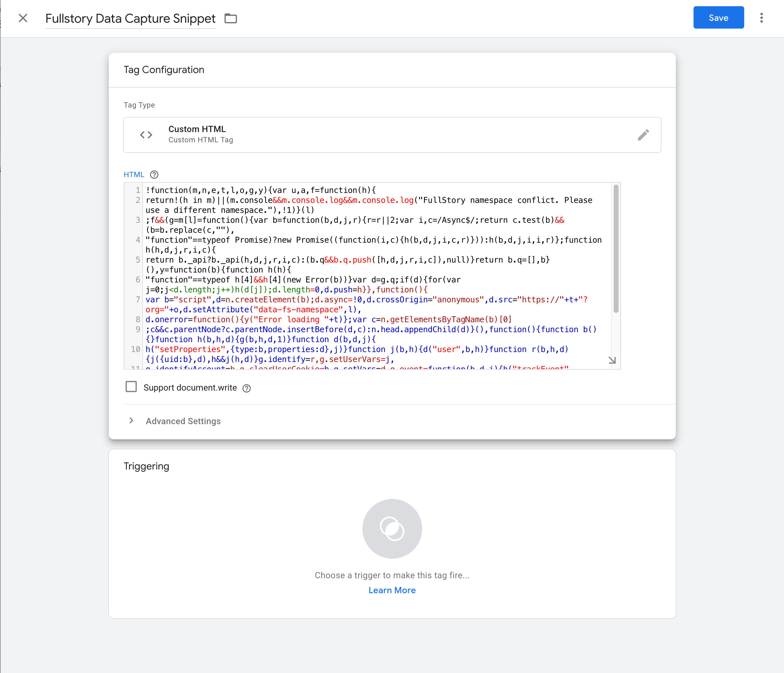Viewport: 784px width, 673px height.
Task: Click the 'Choose a trigger to make this tag fire...' text
Action: click(392, 575)
